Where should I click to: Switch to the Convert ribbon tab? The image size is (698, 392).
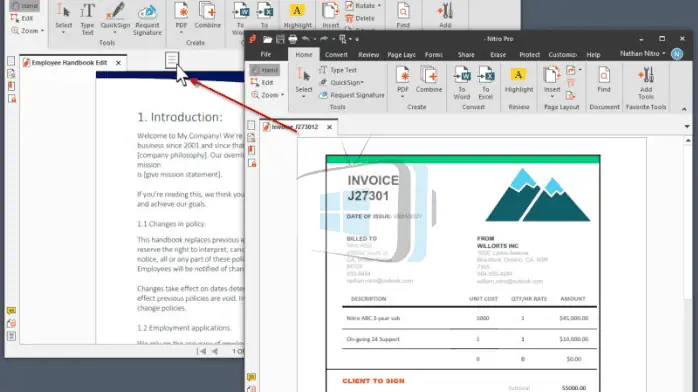336,55
